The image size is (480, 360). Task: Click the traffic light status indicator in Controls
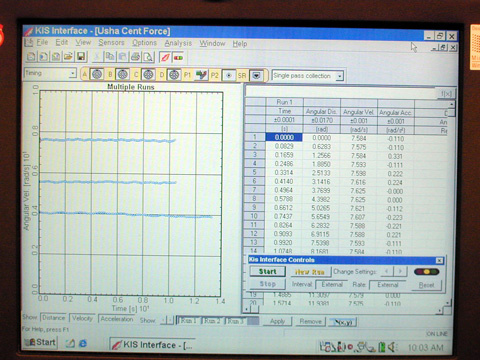(426, 272)
